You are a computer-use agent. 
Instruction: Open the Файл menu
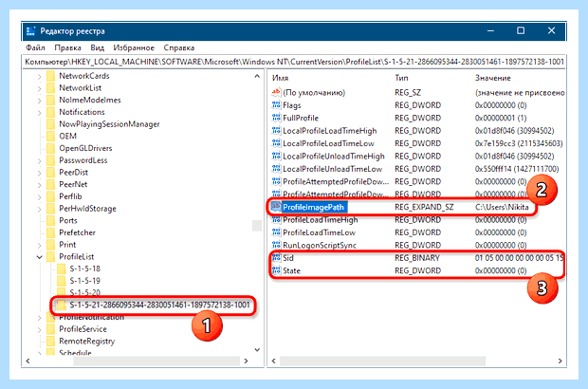[x=35, y=47]
